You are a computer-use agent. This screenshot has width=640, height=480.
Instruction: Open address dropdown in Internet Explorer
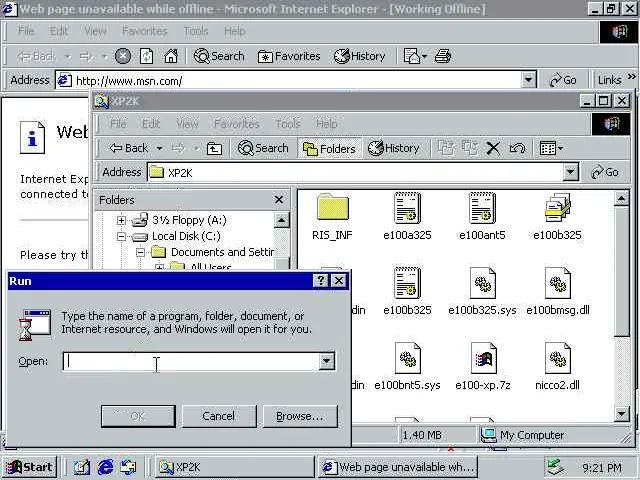pos(529,80)
